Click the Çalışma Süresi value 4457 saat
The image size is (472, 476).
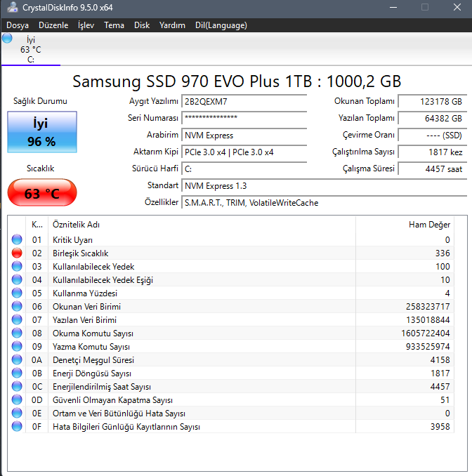(433, 168)
